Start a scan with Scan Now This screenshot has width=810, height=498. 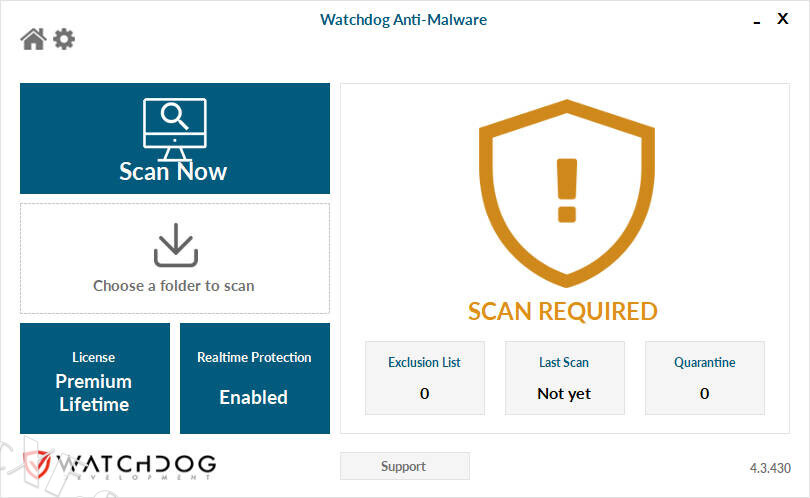[174, 171]
